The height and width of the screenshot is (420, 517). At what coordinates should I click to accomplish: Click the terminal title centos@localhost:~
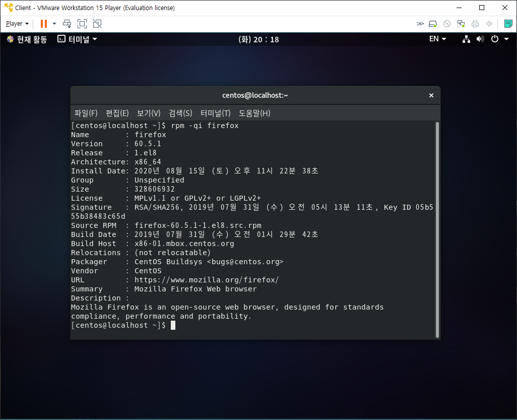click(255, 95)
